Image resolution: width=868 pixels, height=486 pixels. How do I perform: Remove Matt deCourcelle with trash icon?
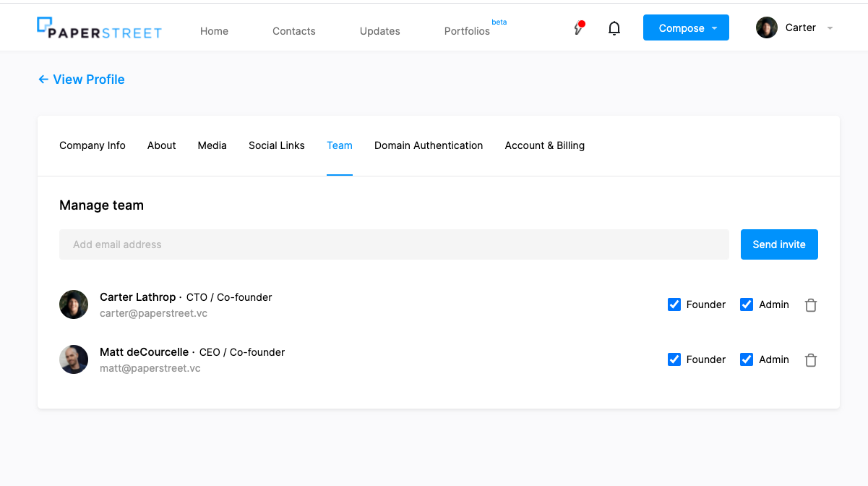pyautogui.click(x=811, y=360)
